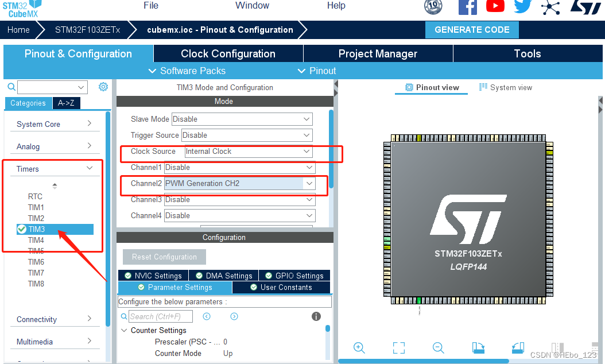Open the Clock Source dropdown
This screenshot has height=364, width=605.
[307, 152]
